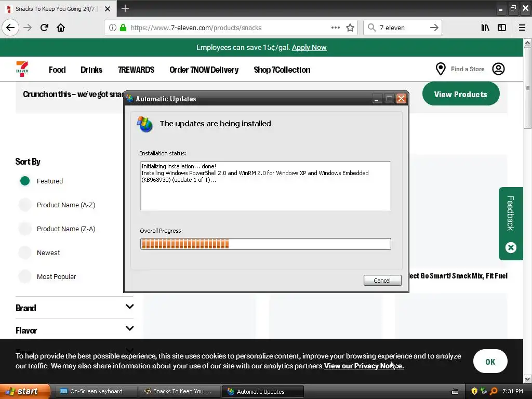Open the user account profile icon
The image size is (532, 399).
point(498,69)
